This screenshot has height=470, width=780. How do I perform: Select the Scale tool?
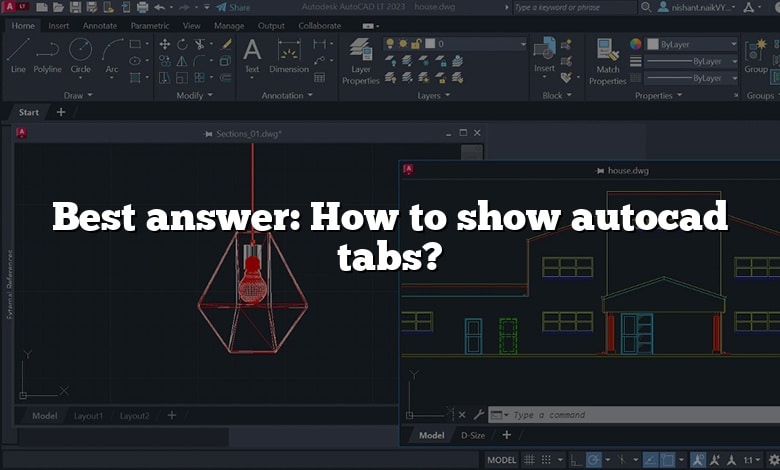[182, 78]
